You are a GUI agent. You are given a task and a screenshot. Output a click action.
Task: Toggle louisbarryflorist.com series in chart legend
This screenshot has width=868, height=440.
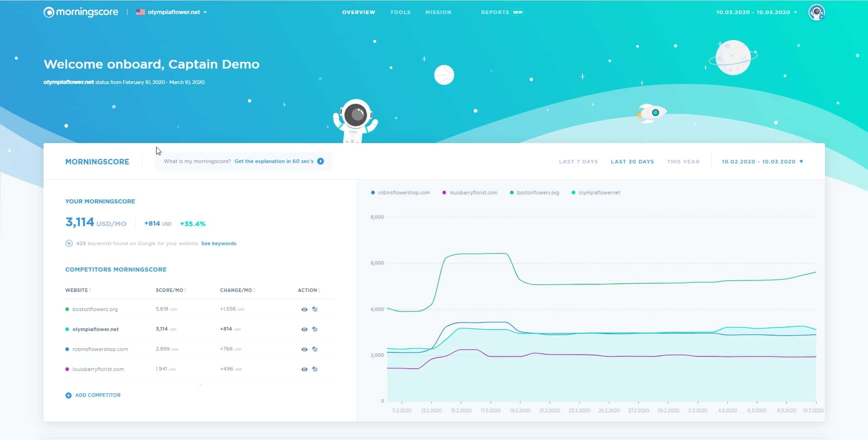[x=470, y=193]
